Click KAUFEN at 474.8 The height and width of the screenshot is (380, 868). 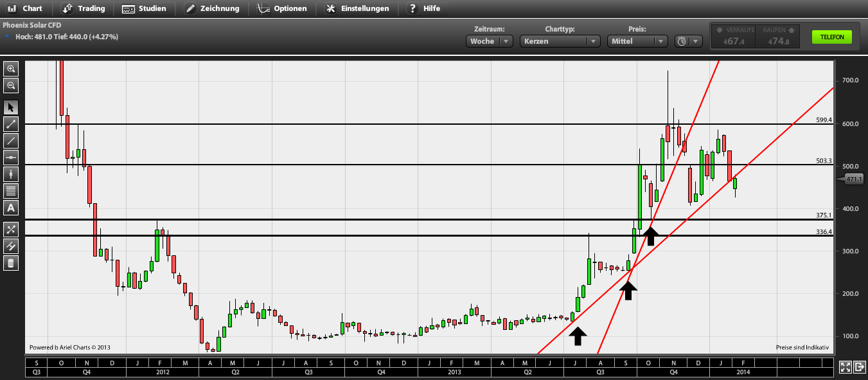pyautogui.click(x=777, y=37)
